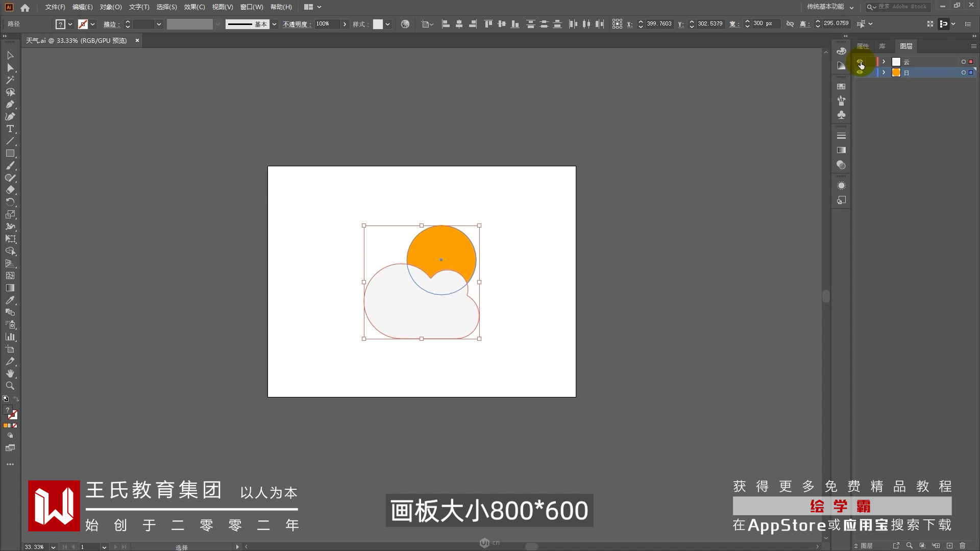Viewport: 980px width, 551px height.
Task: Hide the 云 layer with eye icon
Action: [860, 62]
